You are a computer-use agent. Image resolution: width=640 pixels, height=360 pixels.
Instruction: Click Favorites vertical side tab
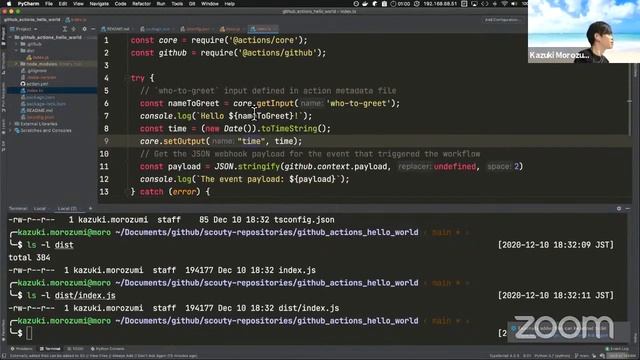point(3,331)
